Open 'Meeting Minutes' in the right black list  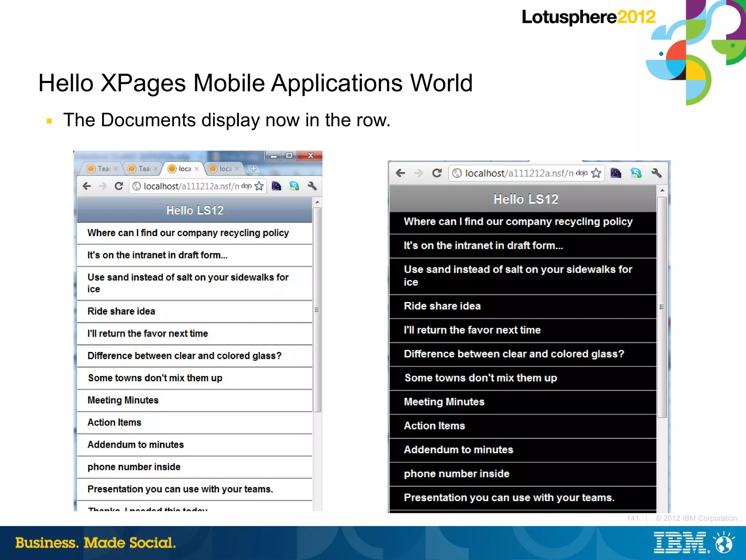pos(523,402)
